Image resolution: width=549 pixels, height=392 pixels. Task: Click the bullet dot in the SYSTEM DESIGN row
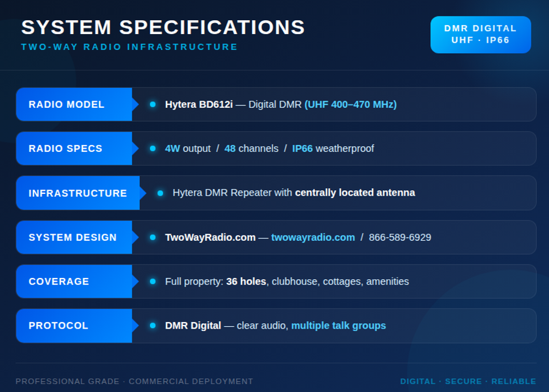tap(152, 237)
